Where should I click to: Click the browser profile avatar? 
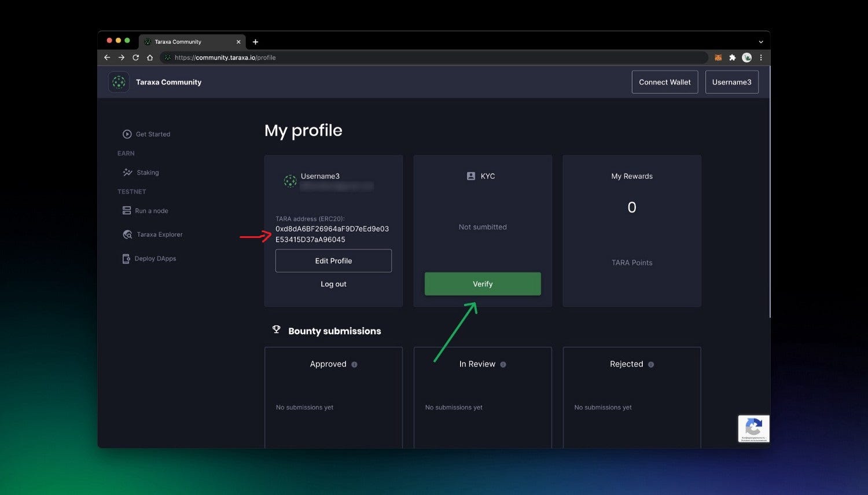pyautogui.click(x=747, y=57)
